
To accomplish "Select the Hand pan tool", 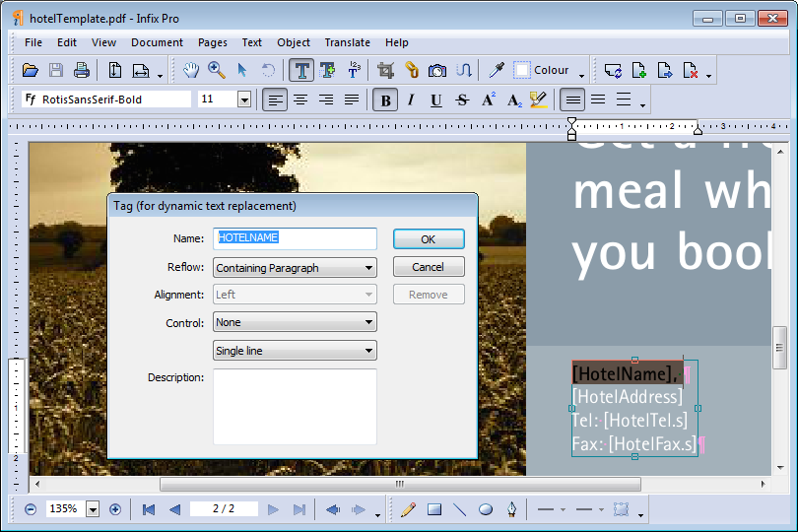I will (x=191, y=70).
